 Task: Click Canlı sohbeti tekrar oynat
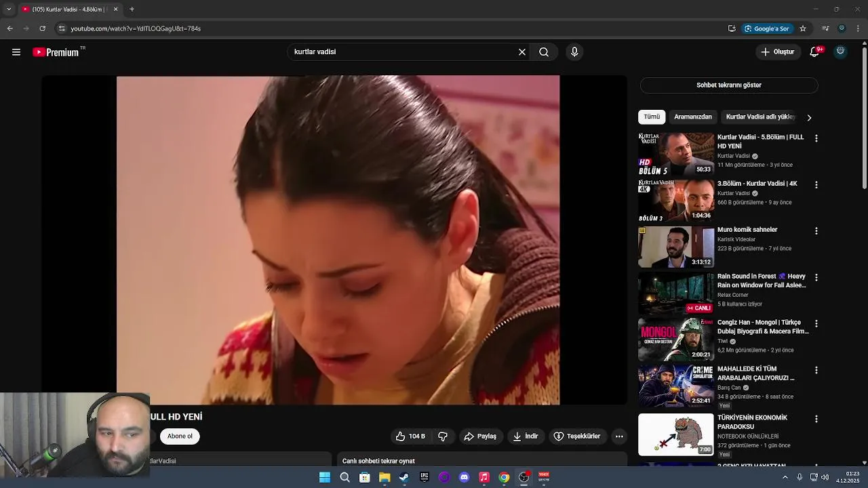tap(378, 461)
